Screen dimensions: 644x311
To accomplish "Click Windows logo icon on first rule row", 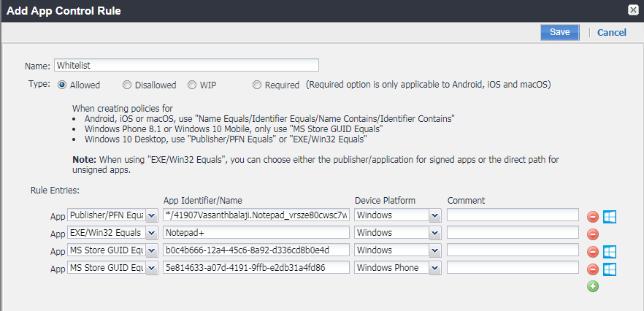I will [610, 216].
